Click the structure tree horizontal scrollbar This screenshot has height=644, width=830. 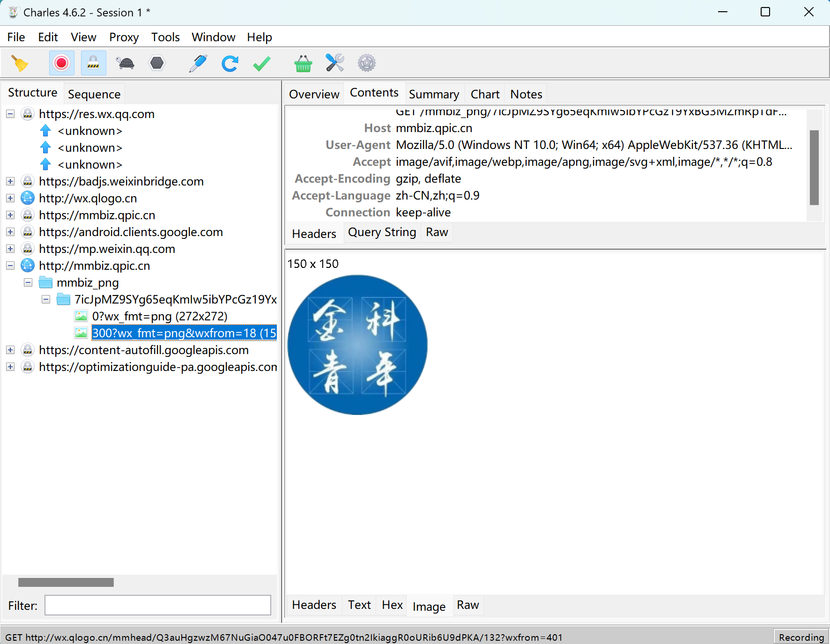(66, 582)
